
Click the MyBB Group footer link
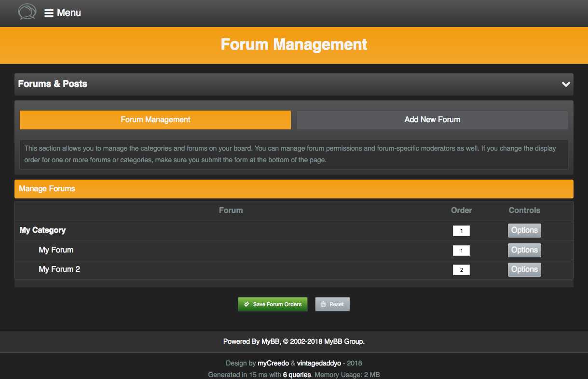(343, 341)
